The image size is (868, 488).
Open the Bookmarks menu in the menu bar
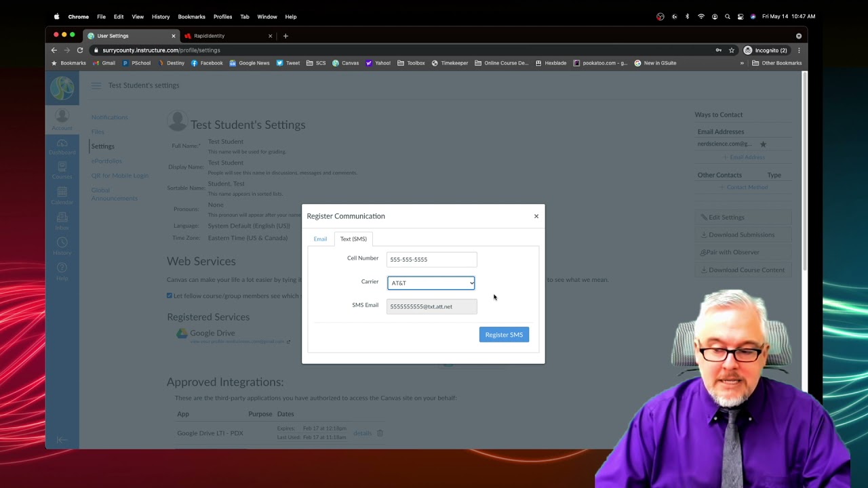(x=191, y=16)
